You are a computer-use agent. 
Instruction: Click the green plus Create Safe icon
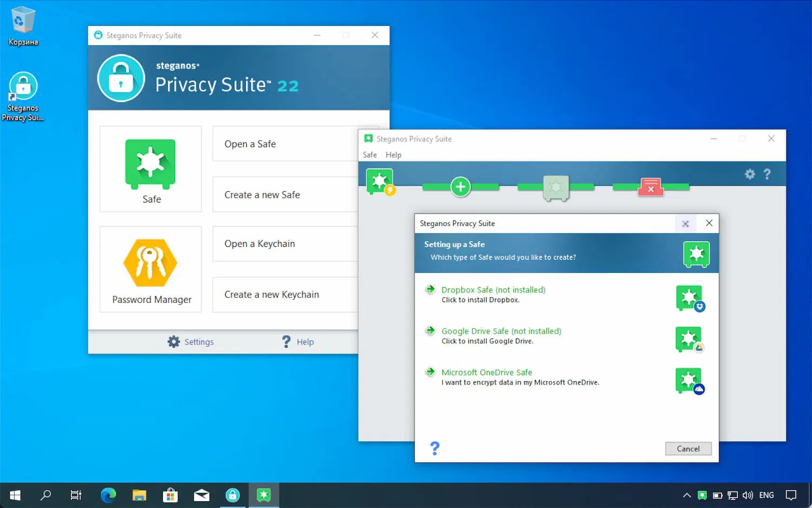point(460,186)
